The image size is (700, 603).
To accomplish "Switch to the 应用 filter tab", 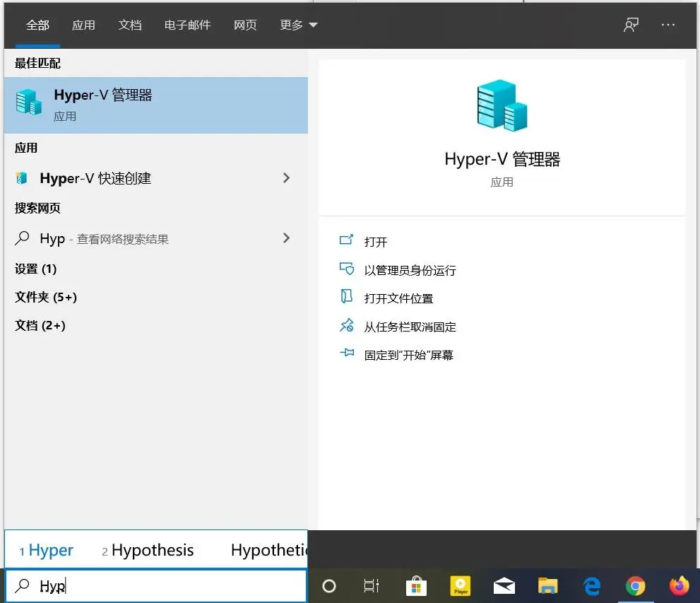I will click(83, 25).
